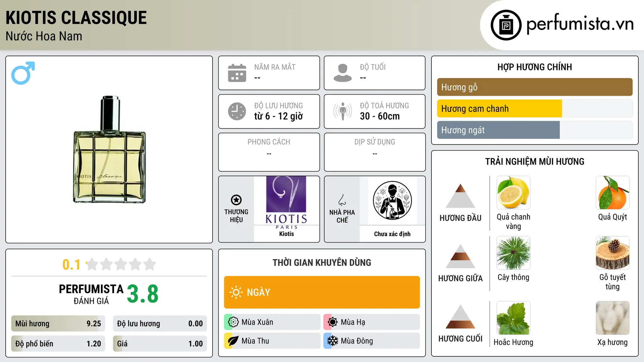Click the Thời gian khuyên dùng heading
This screenshot has height=362, width=644.
pyautogui.click(x=322, y=262)
